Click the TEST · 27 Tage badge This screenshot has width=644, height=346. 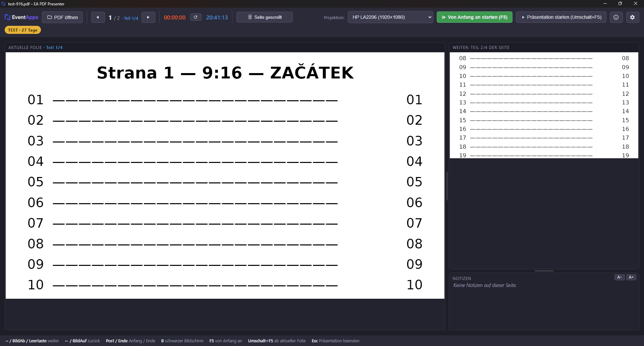pyautogui.click(x=23, y=30)
